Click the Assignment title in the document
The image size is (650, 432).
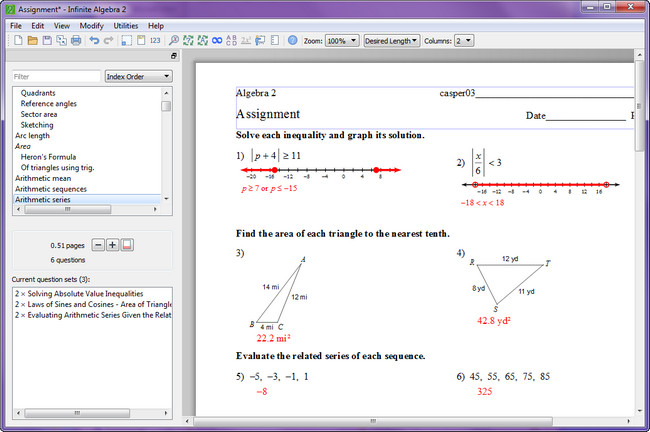tap(268, 114)
